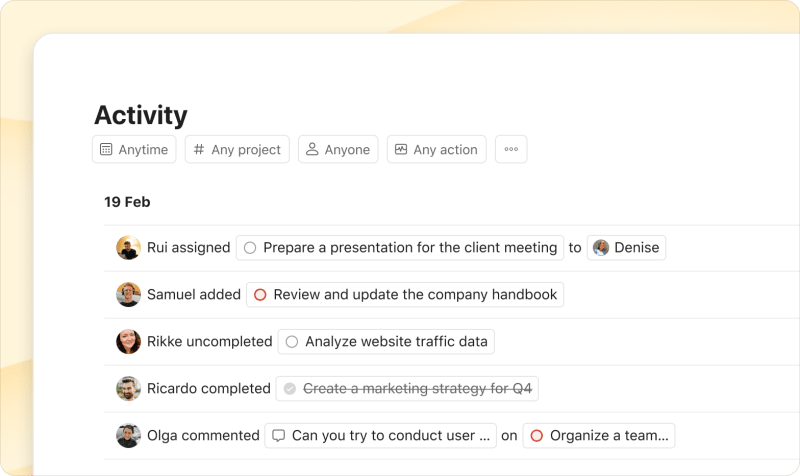800x476 pixels.
Task: Click Denise's small avatar in assignee chip
Action: [601, 247]
